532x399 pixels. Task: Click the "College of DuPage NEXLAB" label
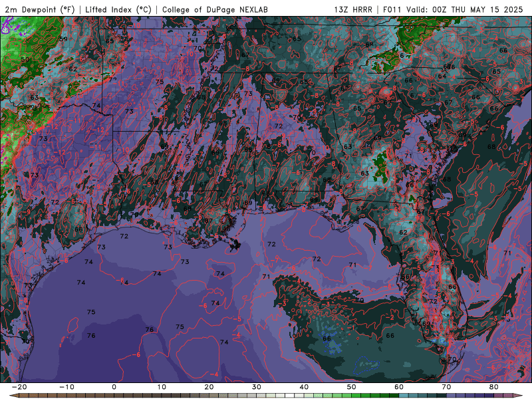point(215,9)
